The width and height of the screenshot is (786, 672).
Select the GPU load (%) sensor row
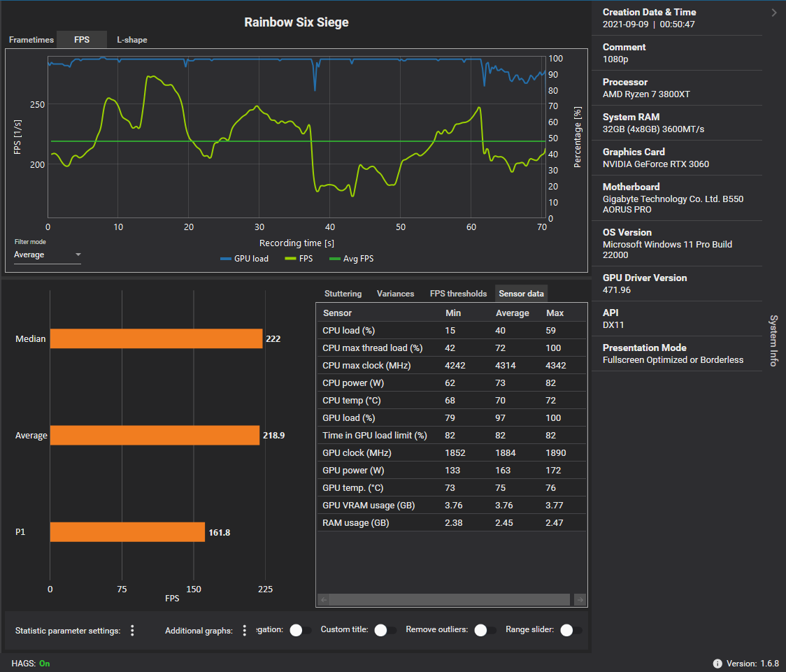coord(452,418)
